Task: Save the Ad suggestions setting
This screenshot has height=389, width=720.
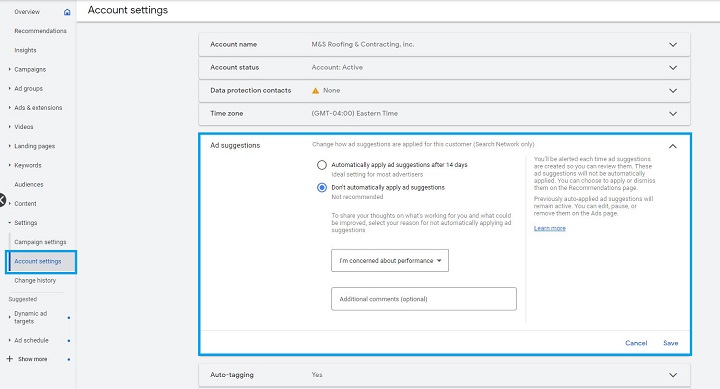Action: (670, 343)
